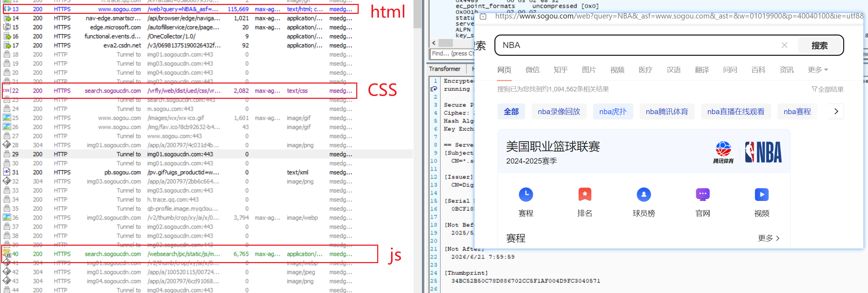The width and height of the screenshot is (868, 293).
Task: Select the 全部 filter chip
Action: click(x=511, y=112)
